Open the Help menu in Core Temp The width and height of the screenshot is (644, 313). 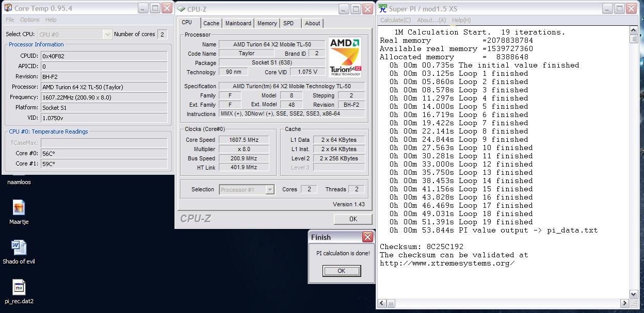point(51,20)
